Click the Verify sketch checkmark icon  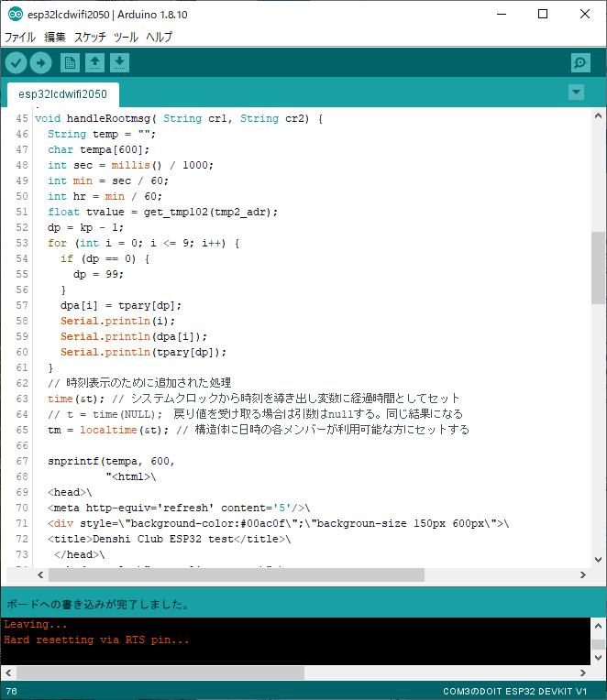click(x=17, y=62)
